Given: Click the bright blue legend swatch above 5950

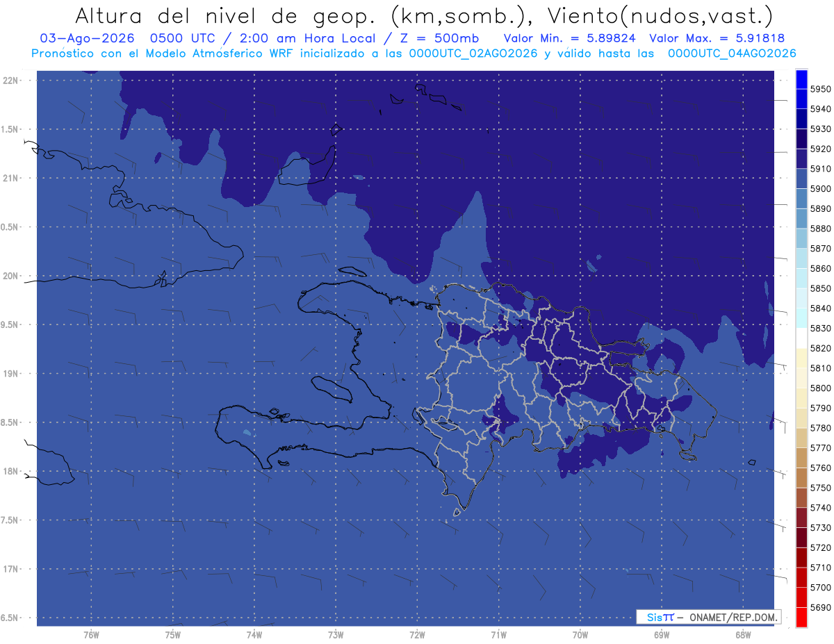Looking at the screenshot, I should 801,79.
